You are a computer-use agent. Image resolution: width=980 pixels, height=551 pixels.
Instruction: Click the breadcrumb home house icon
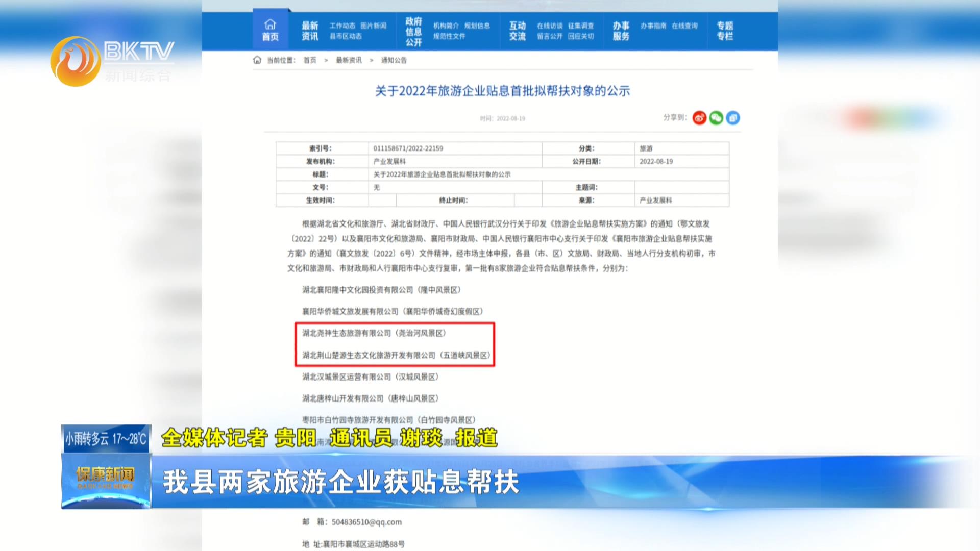tap(257, 60)
